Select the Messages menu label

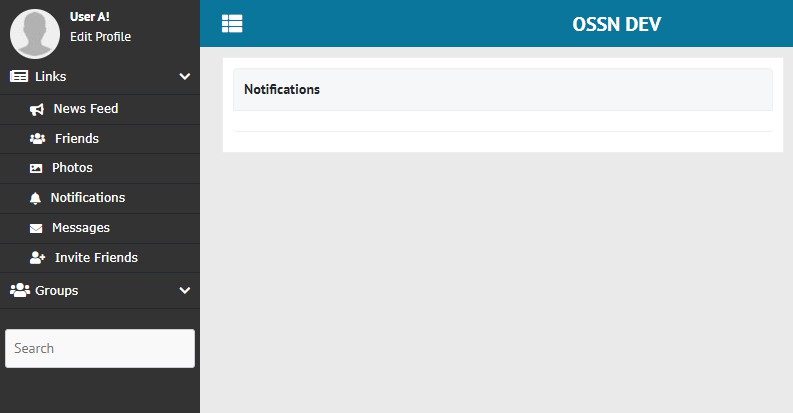point(81,228)
